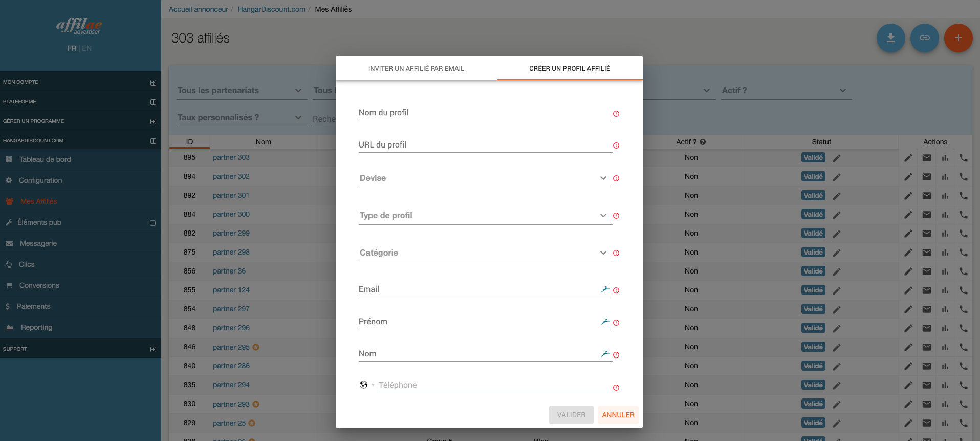This screenshot has width=980, height=441.
Task: Open the partner 298 link
Action: coord(231,252)
